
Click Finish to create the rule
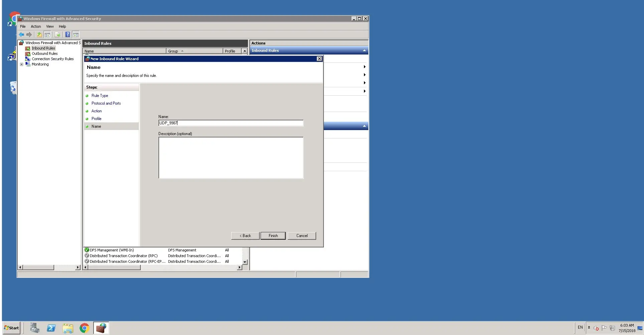coord(273,236)
